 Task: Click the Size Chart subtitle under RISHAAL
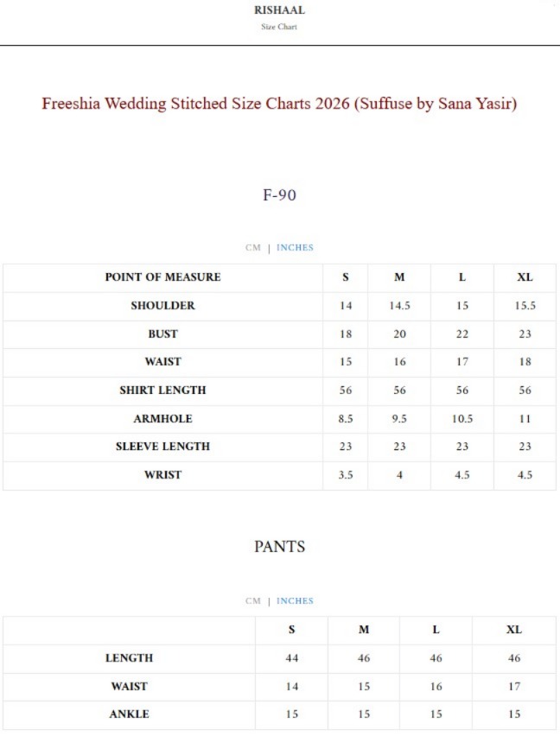click(x=279, y=27)
